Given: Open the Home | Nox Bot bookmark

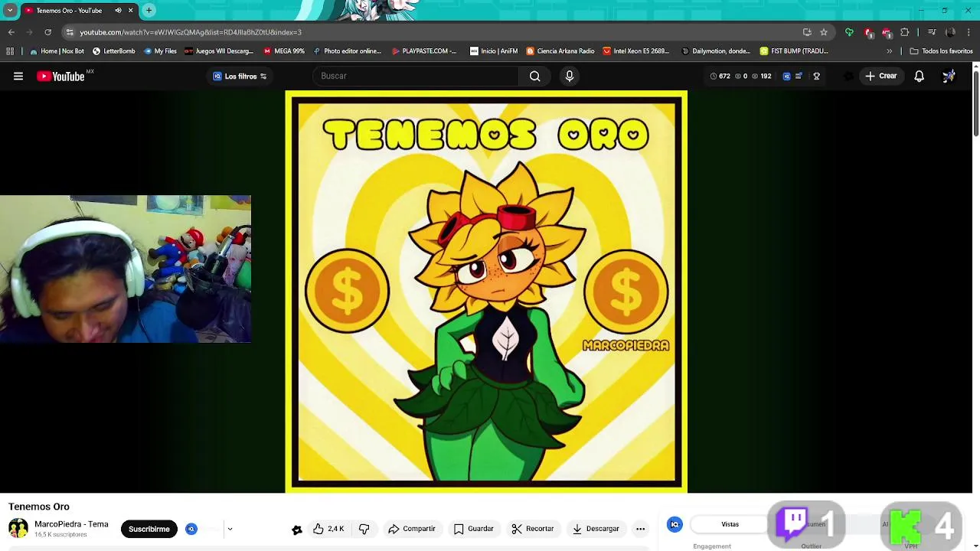Looking at the screenshot, I should pyautogui.click(x=57, y=51).
